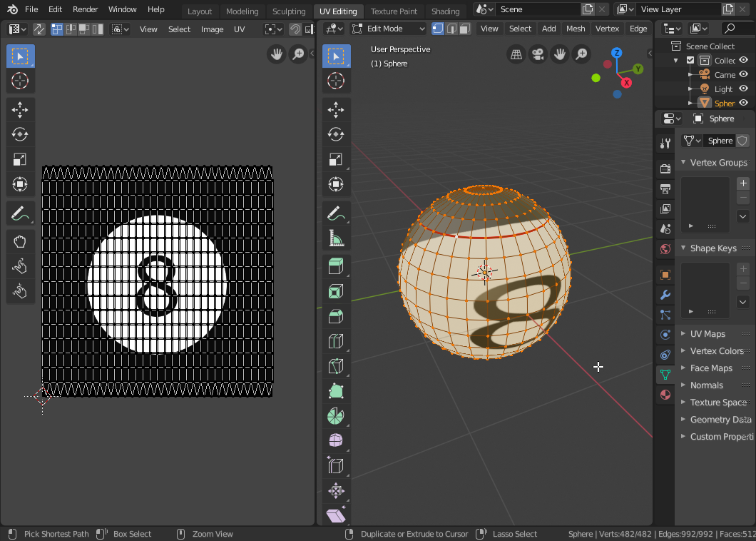Activate the Annotate tool in the UV editor

20,213
